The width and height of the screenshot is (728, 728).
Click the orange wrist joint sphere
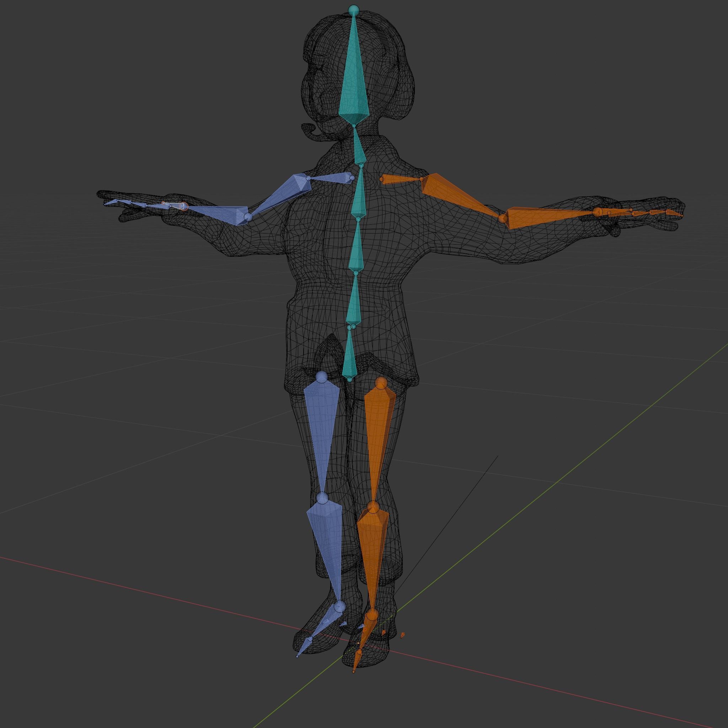[x=598, y=212]
